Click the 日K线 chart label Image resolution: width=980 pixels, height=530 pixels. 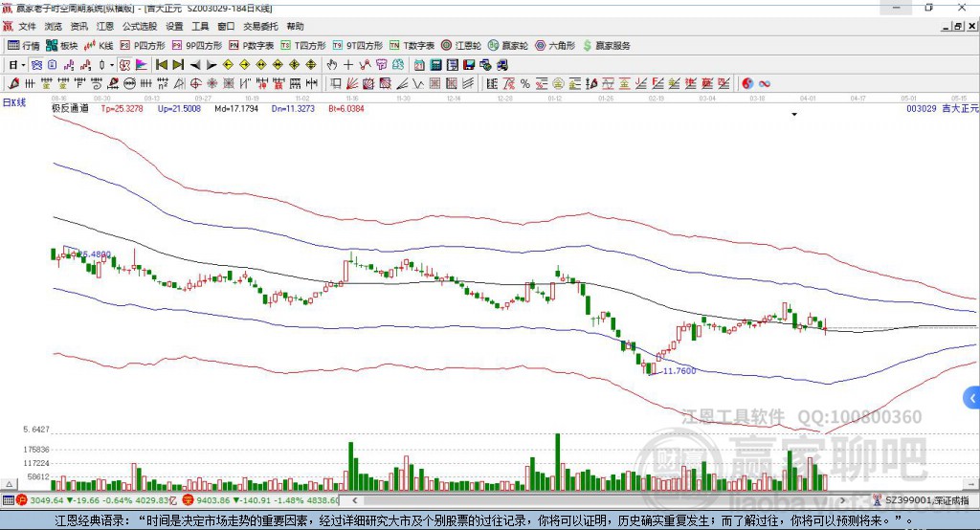[x=15, y=102]
